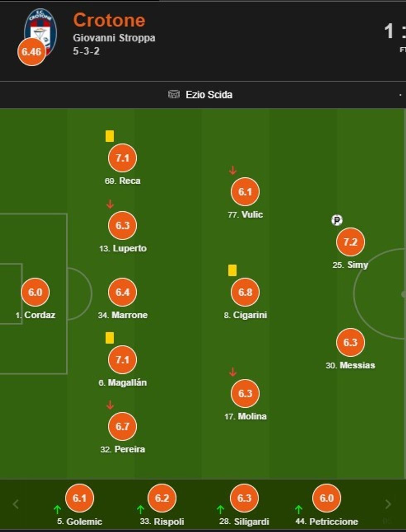Click Crotone's 6.46 team rating badge
Viewport: 406px width, 532px height.
(31, 52)
